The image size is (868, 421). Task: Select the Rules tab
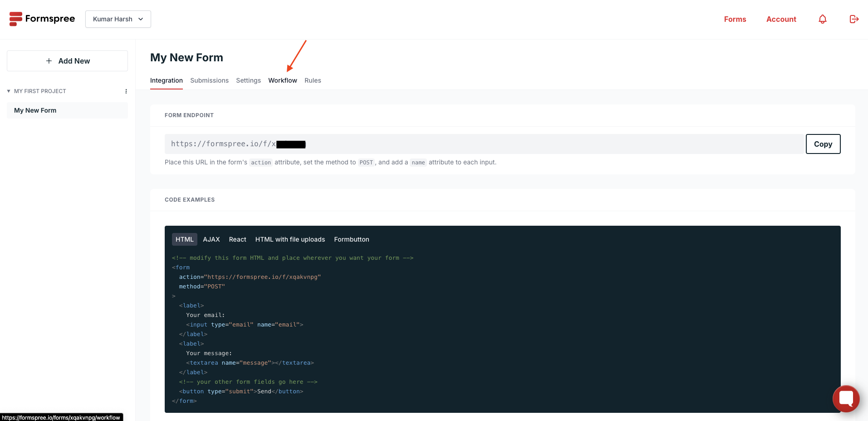(313, 80)
